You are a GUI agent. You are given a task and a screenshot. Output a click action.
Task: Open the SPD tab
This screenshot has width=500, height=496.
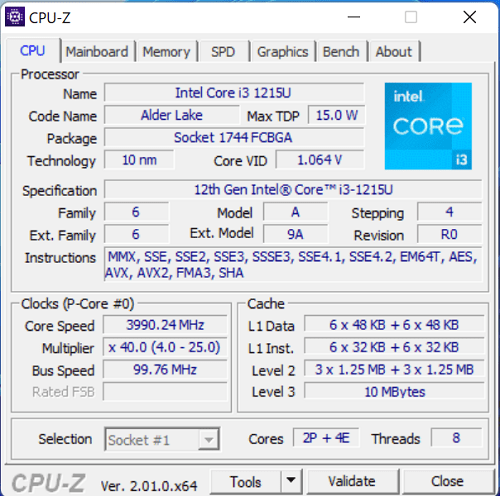223,52
